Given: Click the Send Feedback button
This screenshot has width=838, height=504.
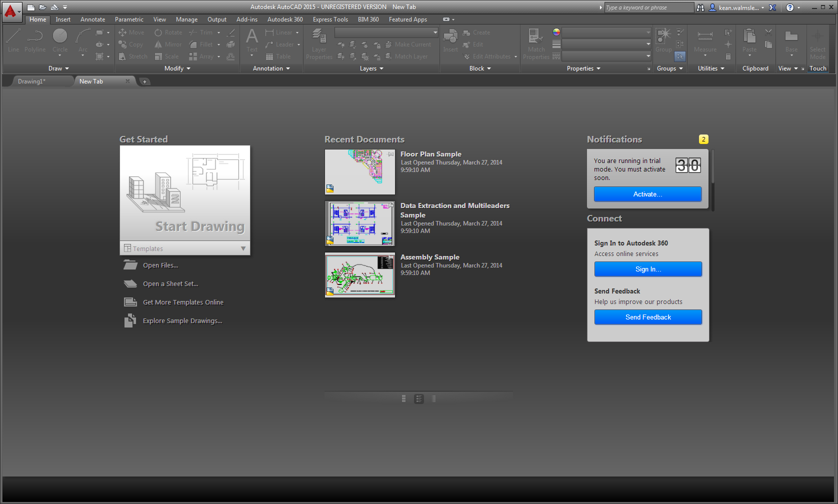Looking at the screenshot, I should pos(648,317).
